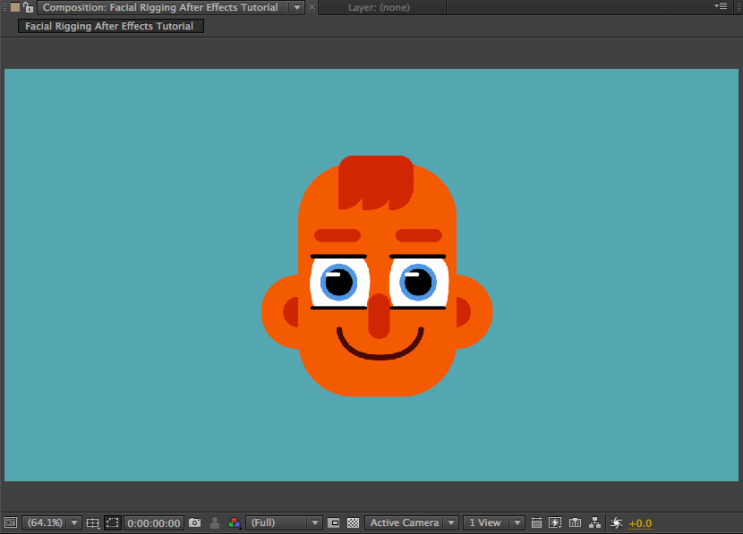Open the panel options menu
Image resolution: width=743 pixels, height=534 pixels.
(x=721, y=6)
